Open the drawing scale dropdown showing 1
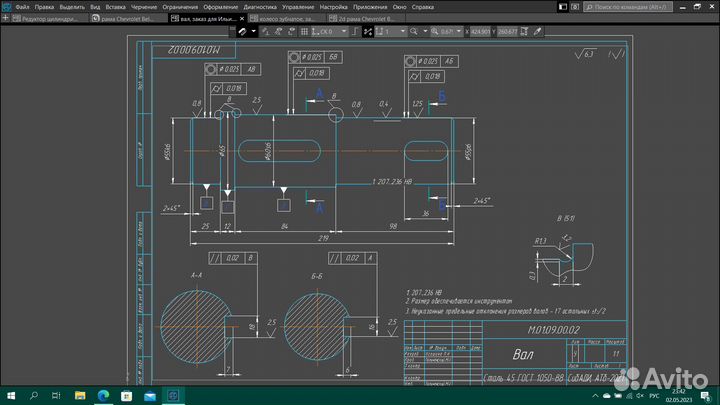This screenshot has width=720, height=405. coord(391,31)
